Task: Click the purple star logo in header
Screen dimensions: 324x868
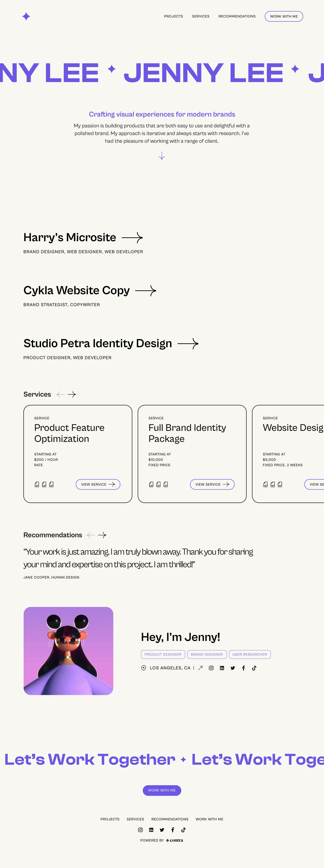Action: 26,16
